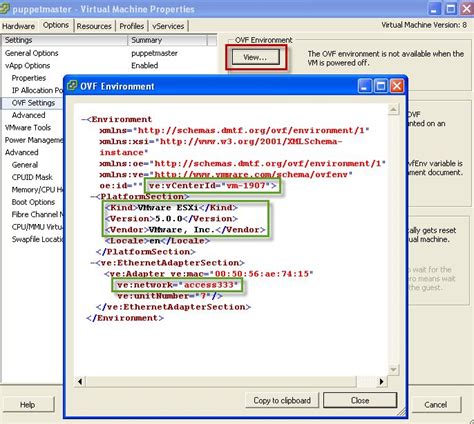Click the puppetmaster summary value
This screenshot has height=424, width=474.
pos(154,53)
